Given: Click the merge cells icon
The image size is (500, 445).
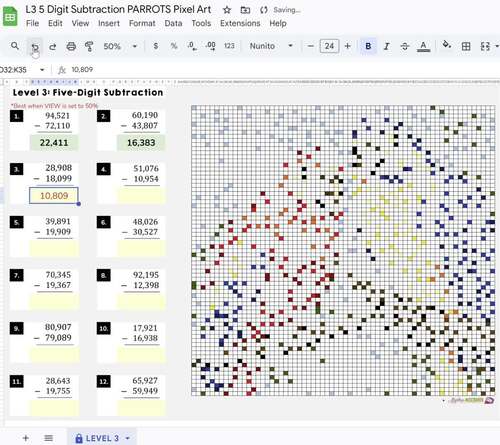Looking at the screenshot, I should (485, 46).
